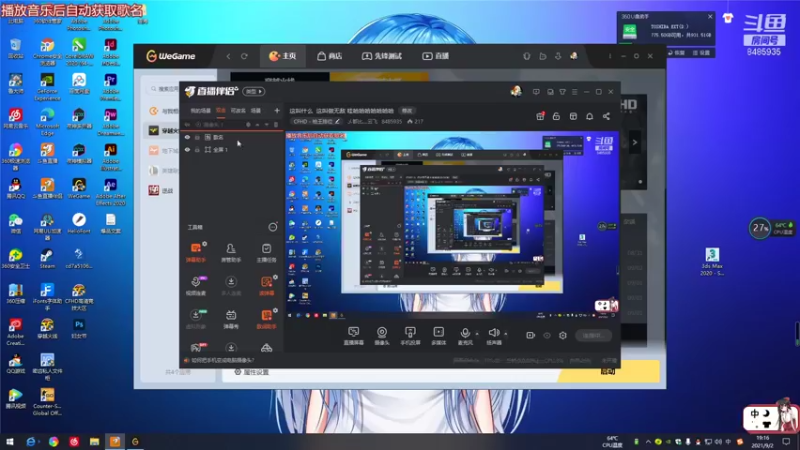The width and height of the screenshot is (800, 450).
Task: Open streaming app hamburger menu
Action: click(x=574, y=92)
